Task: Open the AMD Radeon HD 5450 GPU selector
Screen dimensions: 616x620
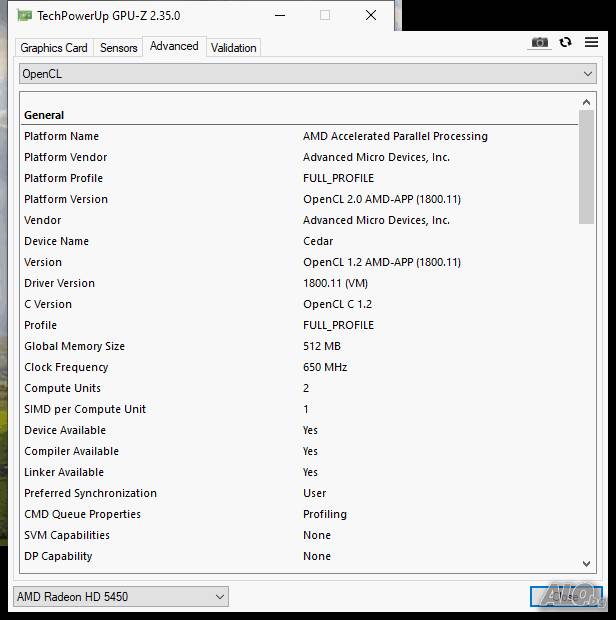Action: pos(121,596)
